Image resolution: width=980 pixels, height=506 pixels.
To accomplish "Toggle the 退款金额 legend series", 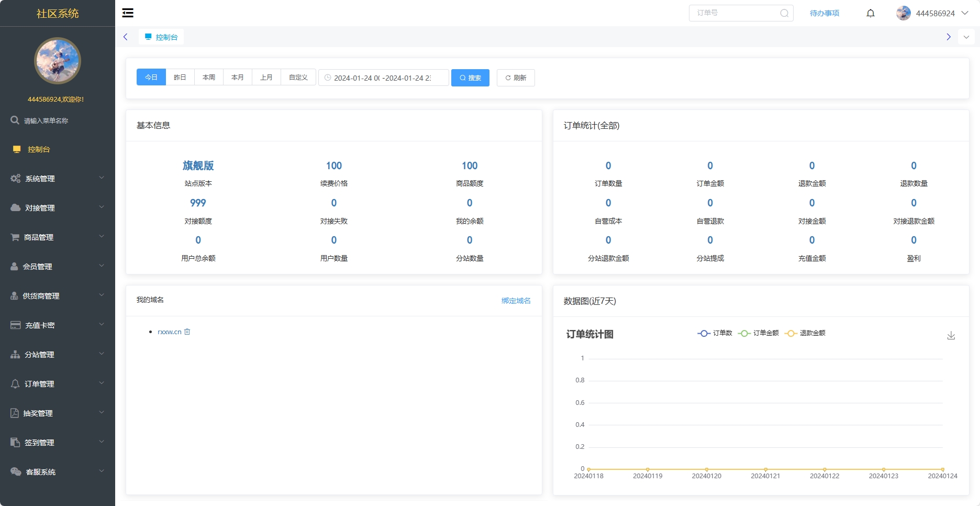I will [805, 333].
